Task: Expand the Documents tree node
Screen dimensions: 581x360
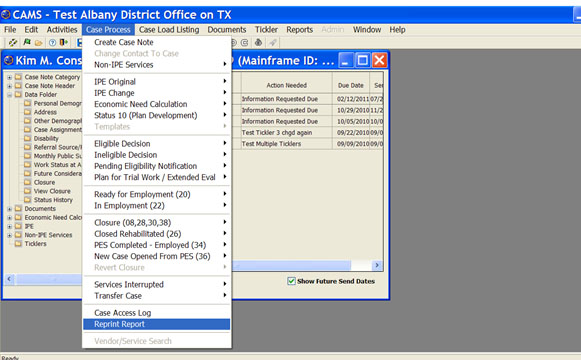Action: pyautogui.click(x=10, y=209)
